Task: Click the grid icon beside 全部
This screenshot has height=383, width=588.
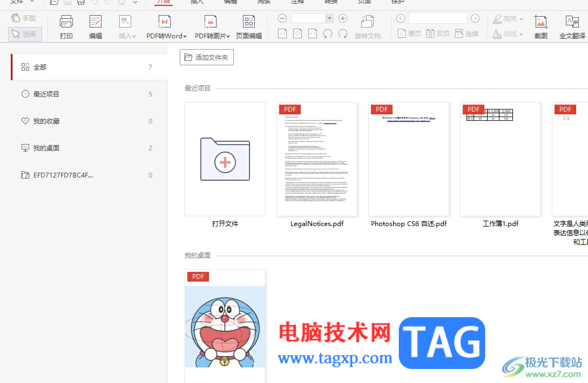Action: (x=25, y=67)
